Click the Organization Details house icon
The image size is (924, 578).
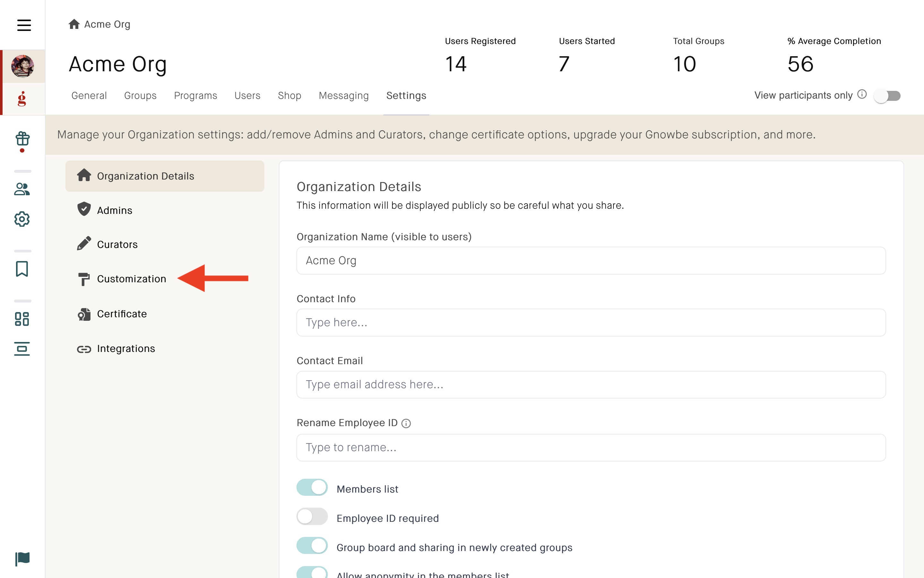[x=84, y=175]
